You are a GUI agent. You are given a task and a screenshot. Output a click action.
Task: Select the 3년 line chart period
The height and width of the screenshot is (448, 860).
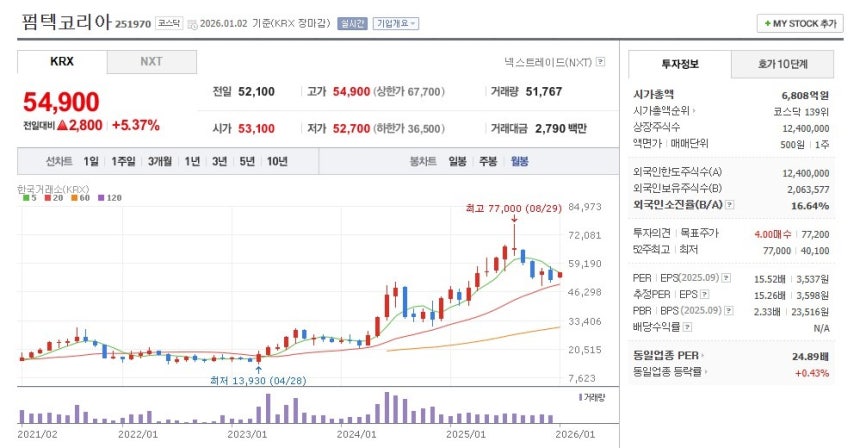click(x=219, y=161)
